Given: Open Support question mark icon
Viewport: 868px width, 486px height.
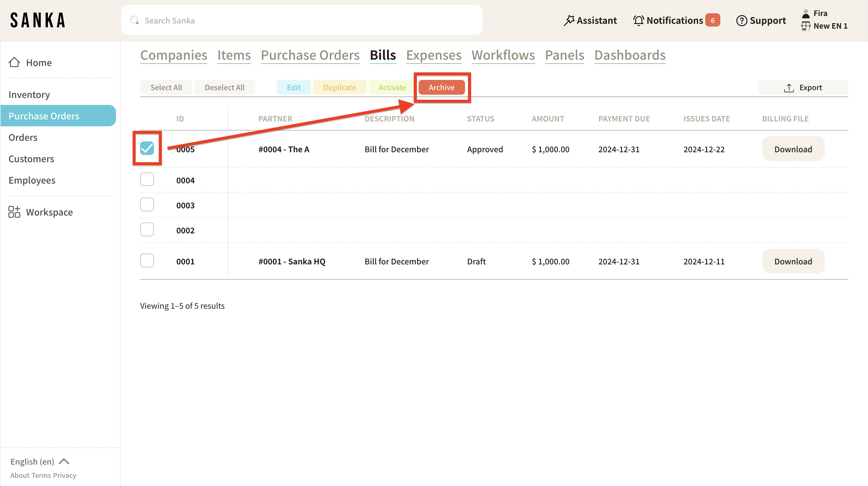Looking at the screenshot, I should click(x=741, y=21).
